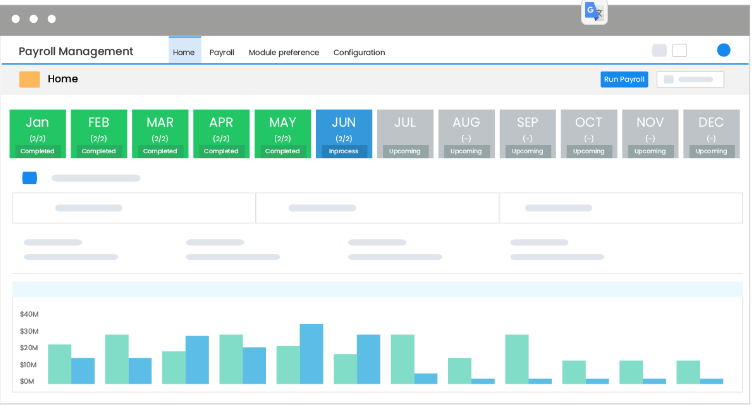This screenshot has width=755, height=405.
Task: Select the DEC upcoming month tile
Action: pos(711,134)
